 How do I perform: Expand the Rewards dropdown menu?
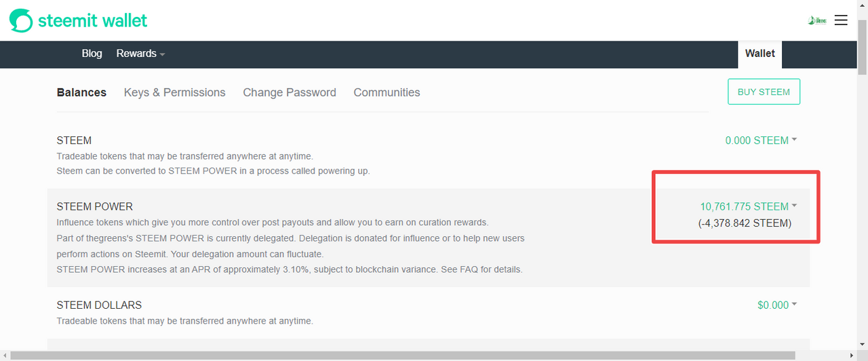[x=140, y=54]
